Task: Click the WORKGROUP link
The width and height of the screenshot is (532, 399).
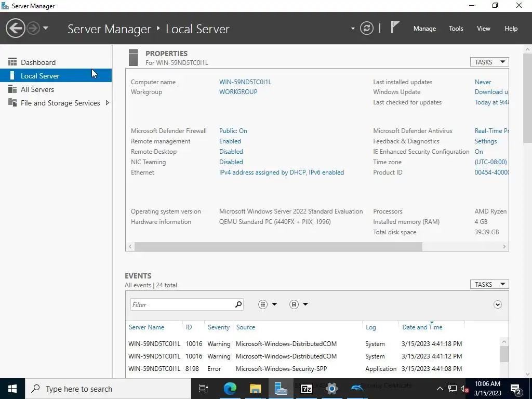Action: (238, 92)
